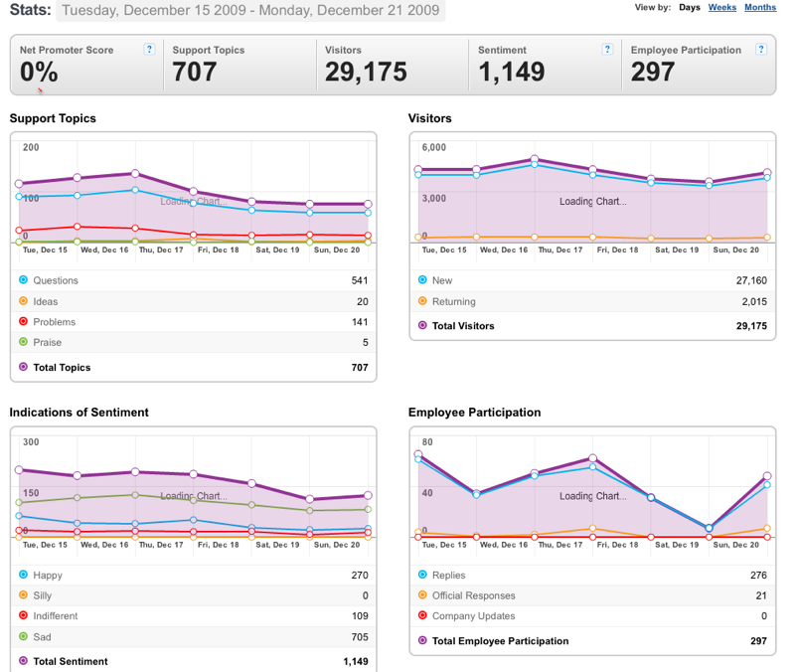
Task: Open the stats date range field
Action: pos(250,10)
